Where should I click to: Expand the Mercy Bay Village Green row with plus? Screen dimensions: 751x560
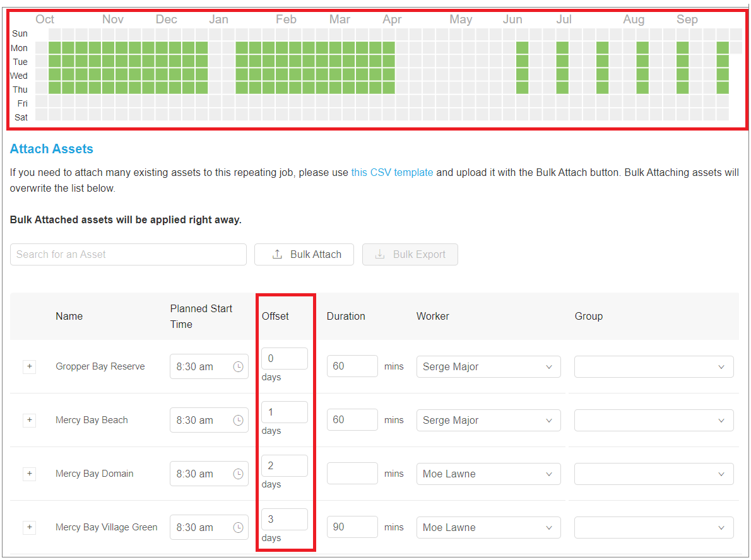pos(30,527)
